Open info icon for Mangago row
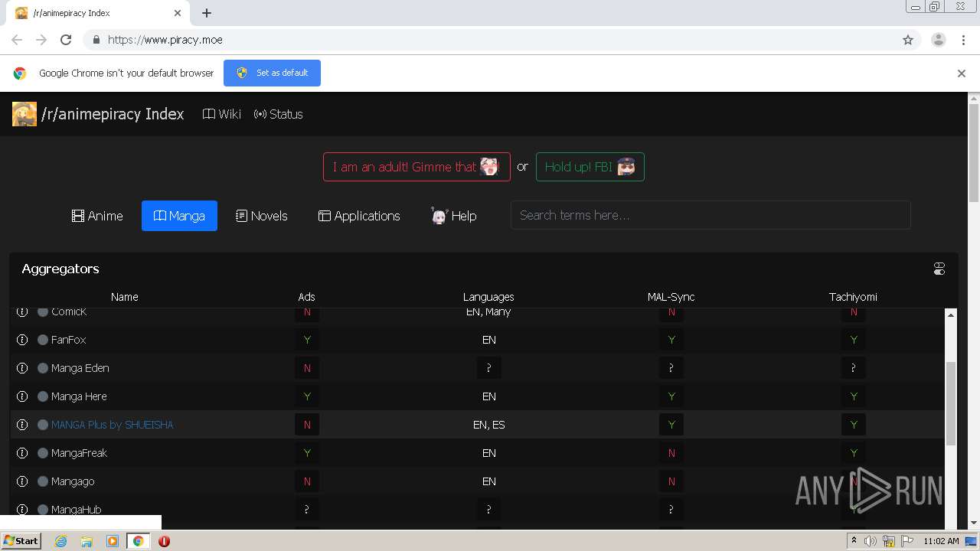Screen dimensions: 980x551 click(x=22, y=481)
